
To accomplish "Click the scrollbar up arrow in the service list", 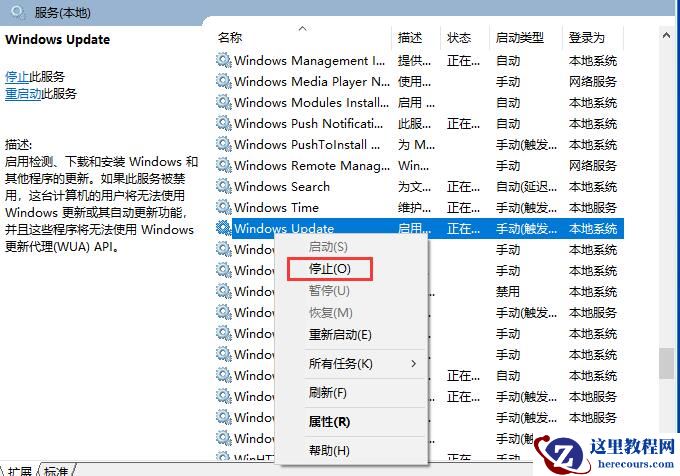I will 666,36.
